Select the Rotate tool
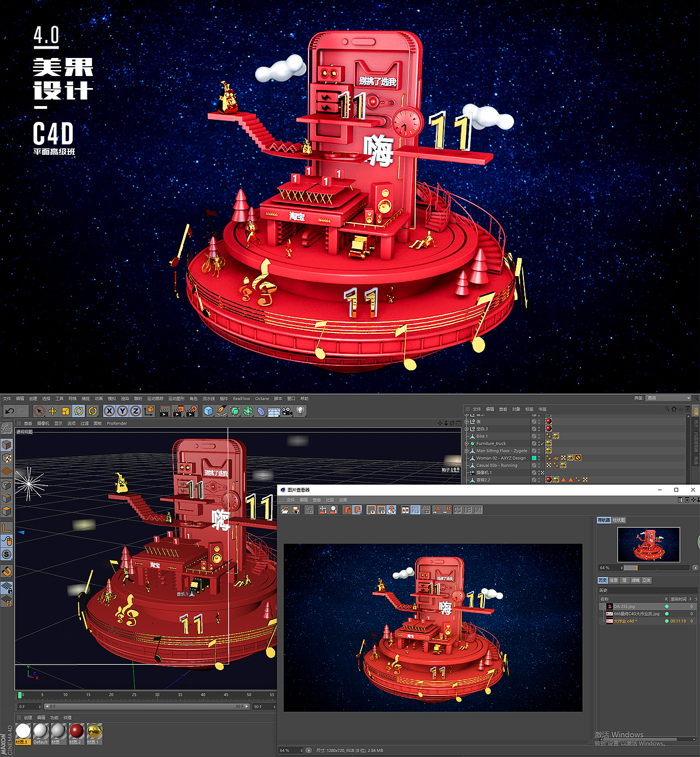The image size is (700, 757). (x=79, y=411)
